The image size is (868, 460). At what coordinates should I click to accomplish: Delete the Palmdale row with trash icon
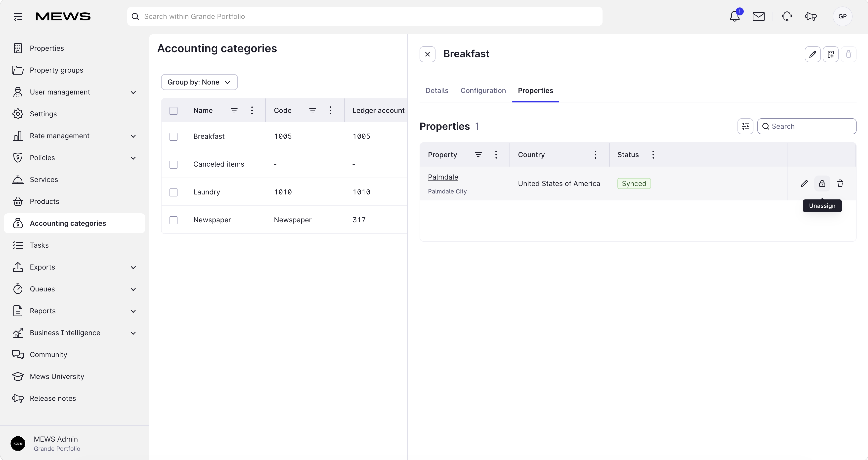(840, 184)
